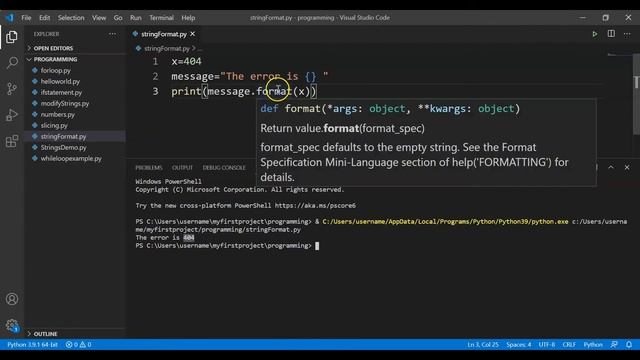Open ifstatement.py in the explorer
The height and width of the screenshot is (360, 640).
click(61, 92)
